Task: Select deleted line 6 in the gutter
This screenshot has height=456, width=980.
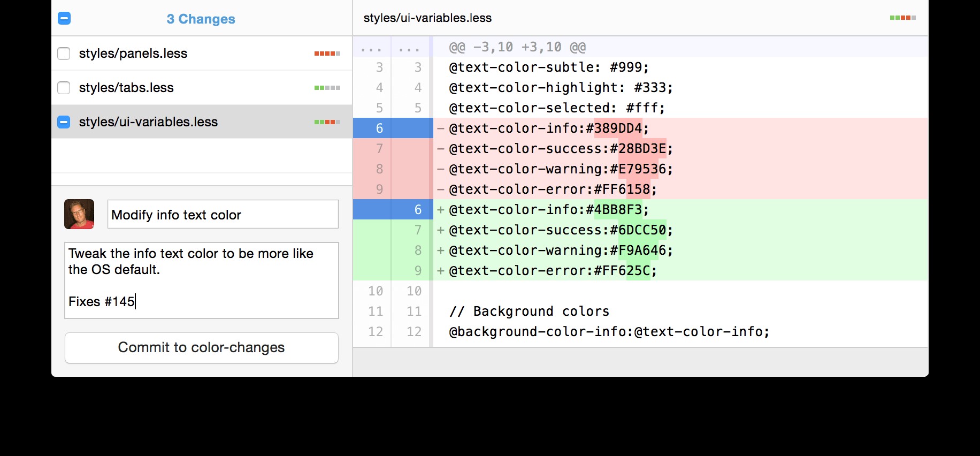Action: click(379, 128)
